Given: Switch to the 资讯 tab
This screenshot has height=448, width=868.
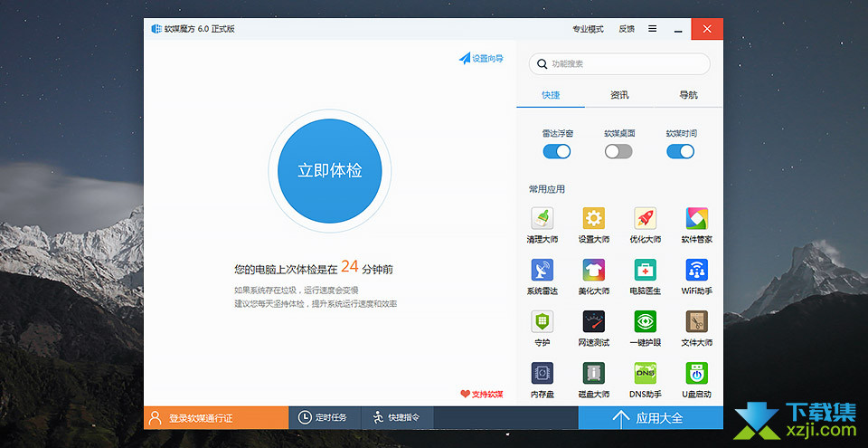Looking at the screenshot, I should point(619,95).
